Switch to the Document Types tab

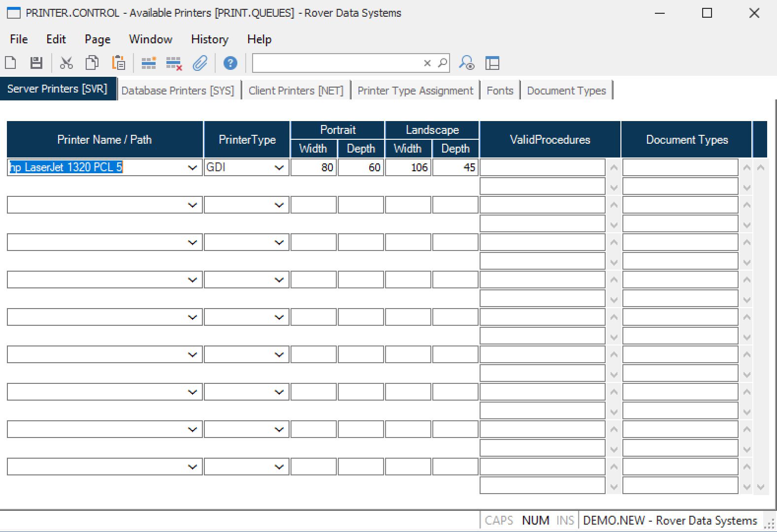click(x=566, y=91)
